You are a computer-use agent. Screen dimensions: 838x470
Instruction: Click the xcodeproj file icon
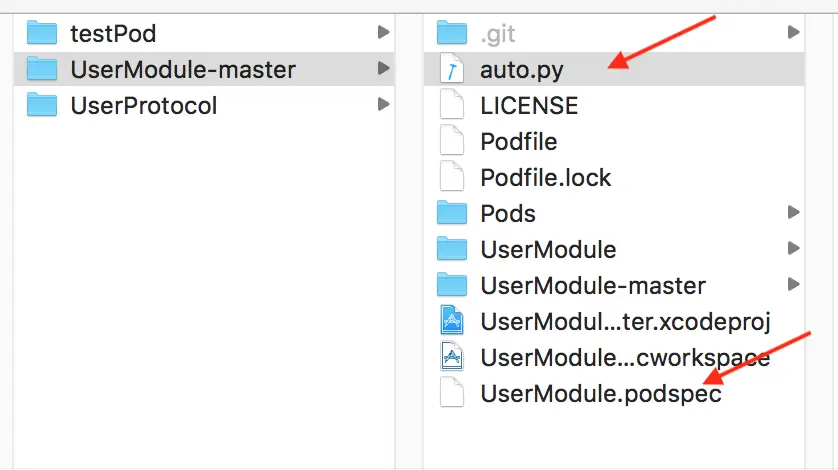[x=453, y=321]
